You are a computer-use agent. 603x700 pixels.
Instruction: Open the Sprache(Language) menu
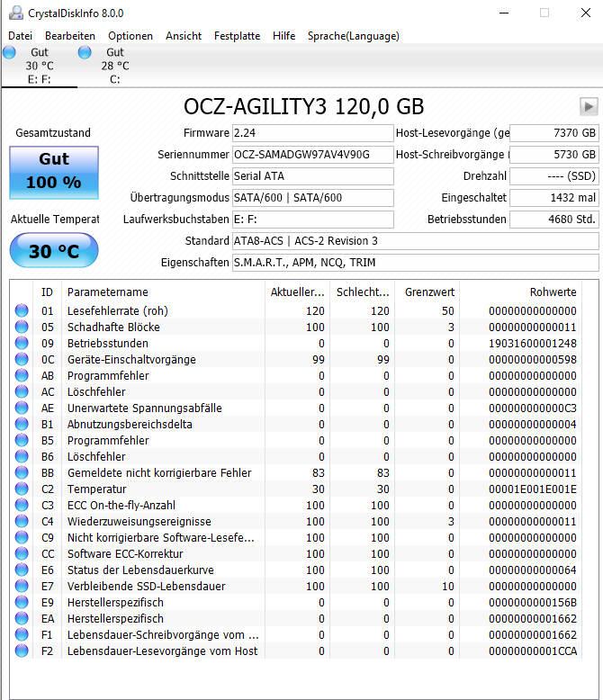(x=354, y=36)
